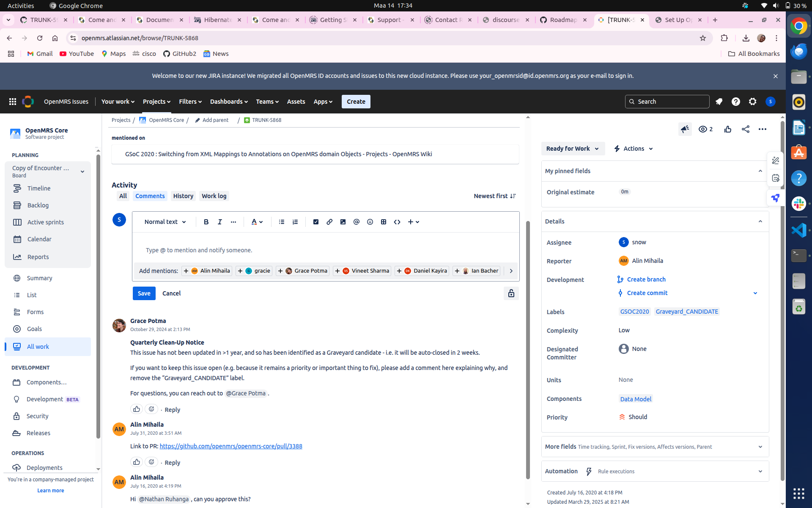812x508 pixels.
Task: Expand Create commit options chevron
Action: [755, 293]
